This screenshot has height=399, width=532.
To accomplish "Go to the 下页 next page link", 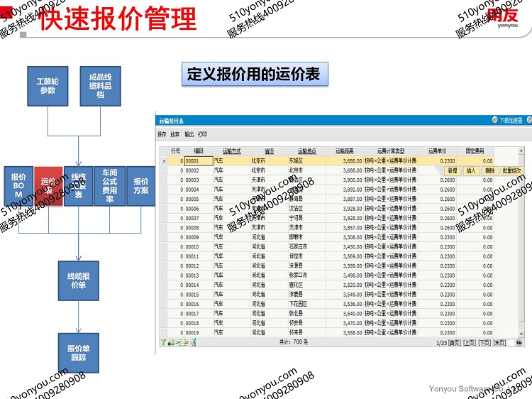I will tap(484, 342).
